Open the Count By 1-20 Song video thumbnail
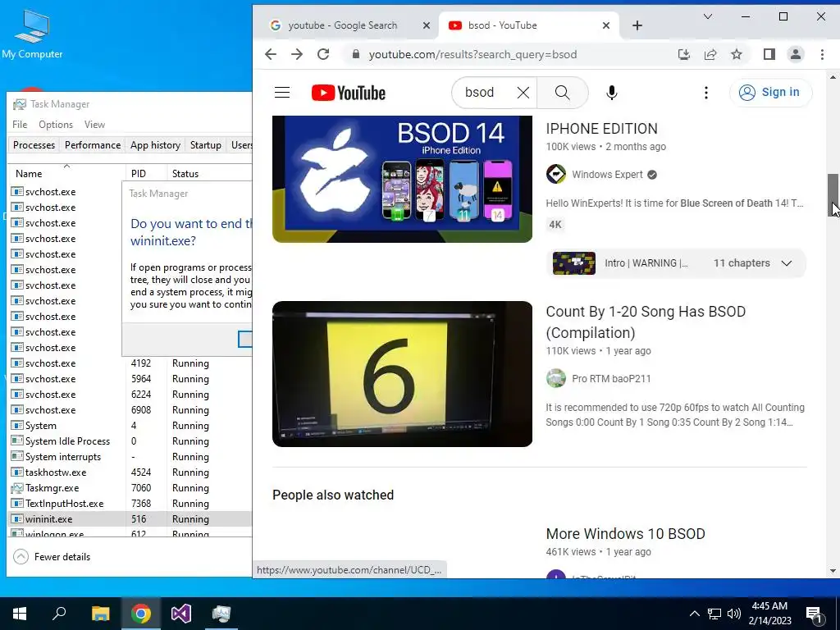 [402, 374]
